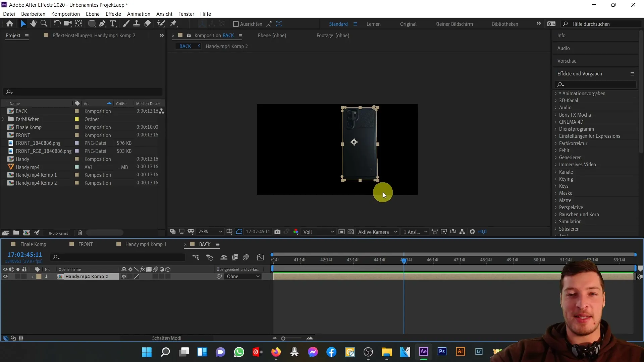Click the Komposition menu item
Viewport: 644px width, 362px height.
tap(65, 14)
